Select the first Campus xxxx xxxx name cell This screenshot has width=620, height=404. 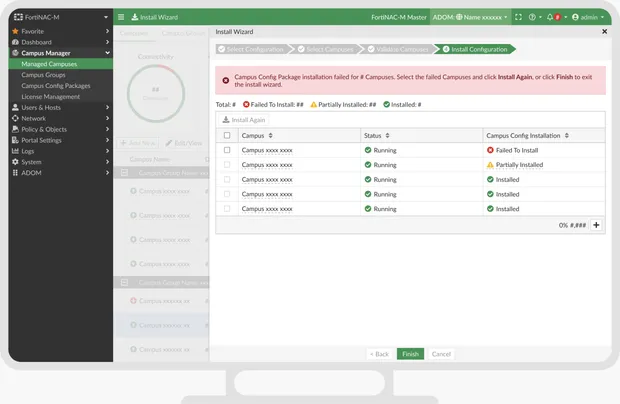(x=267, y=150)
